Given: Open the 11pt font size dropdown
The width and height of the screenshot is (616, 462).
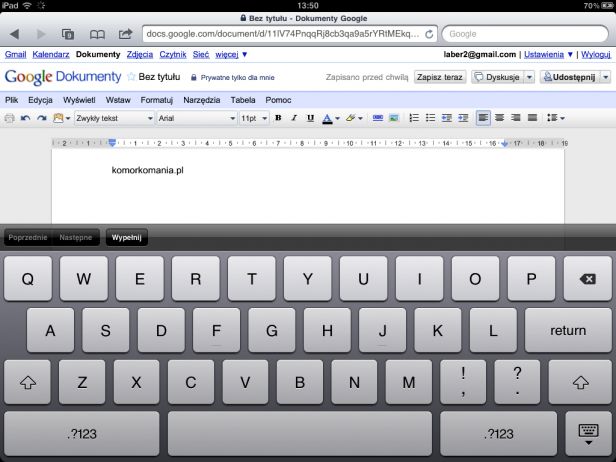Looking at the screenshot, I should point(254,118).
